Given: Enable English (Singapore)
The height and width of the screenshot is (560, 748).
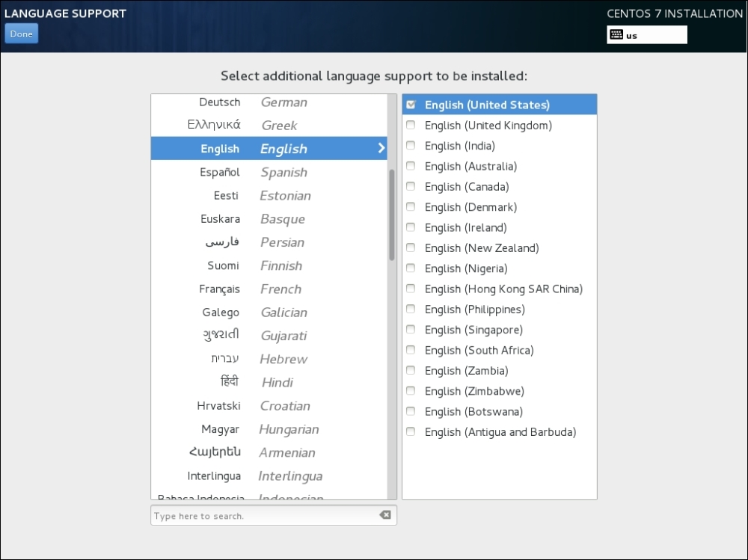Looking at the screenshot, I should click(411, 330).
